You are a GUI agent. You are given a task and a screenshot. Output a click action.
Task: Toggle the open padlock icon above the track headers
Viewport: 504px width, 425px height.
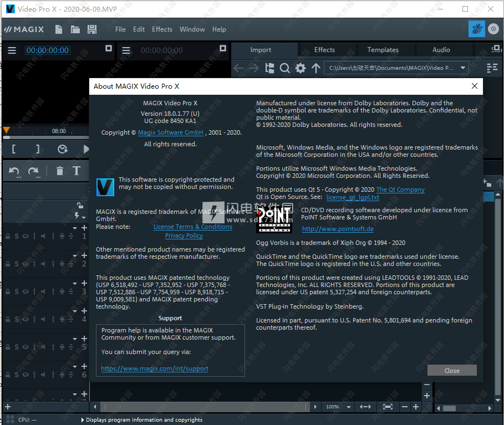pos(80,205)
